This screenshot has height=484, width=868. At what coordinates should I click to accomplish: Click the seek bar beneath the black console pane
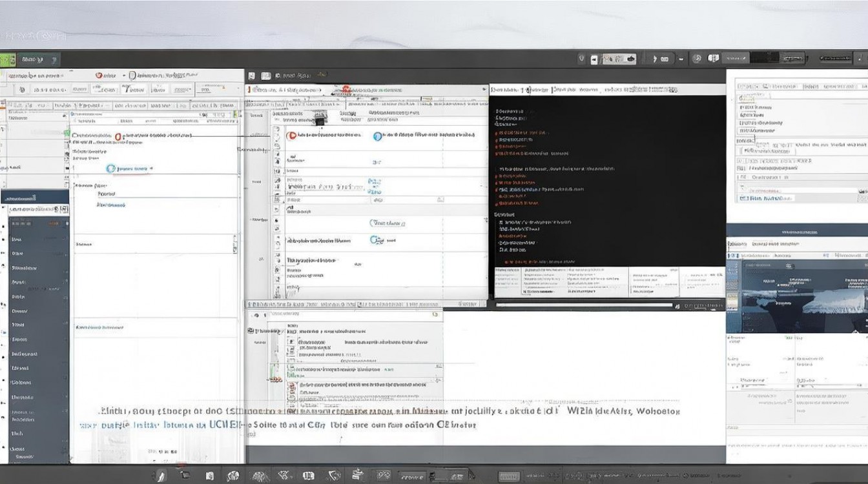584,305
